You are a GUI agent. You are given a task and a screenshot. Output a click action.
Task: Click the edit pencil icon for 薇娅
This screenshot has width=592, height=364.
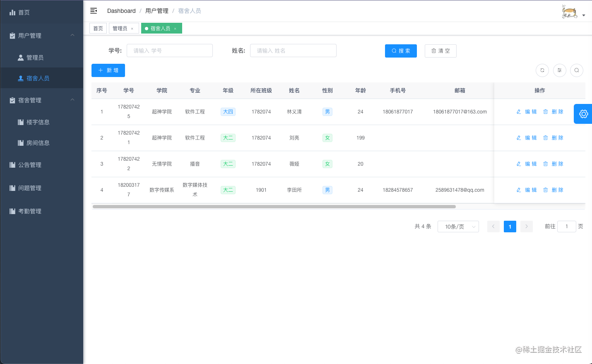[x=519, y=164]
